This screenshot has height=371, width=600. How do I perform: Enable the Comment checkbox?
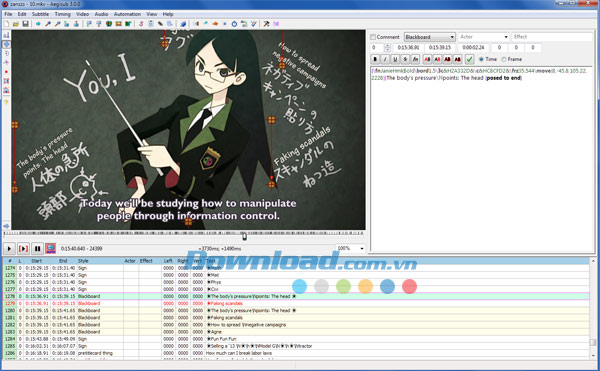pos(373,37)
